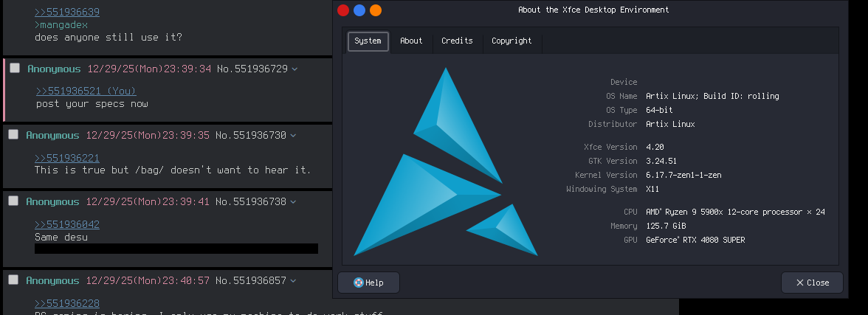Click the 'Same desu' text
868x315 pixels.
point(61,238)
